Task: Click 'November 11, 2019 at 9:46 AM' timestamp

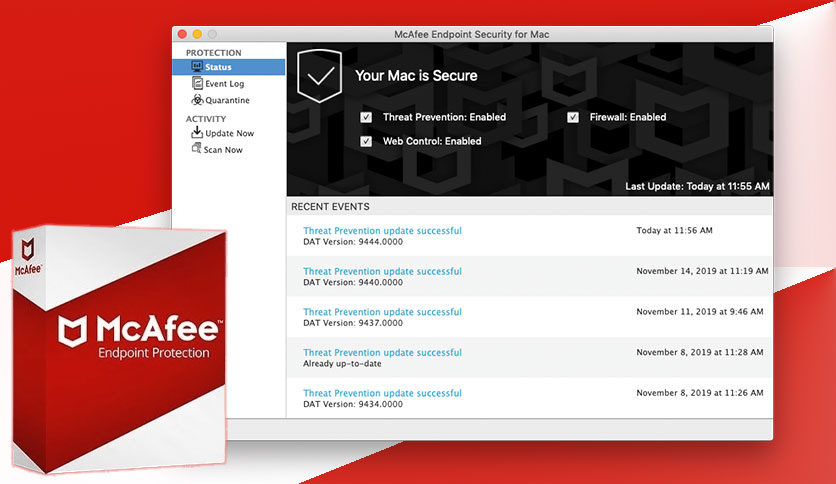Action: click(x=700, y=311)
